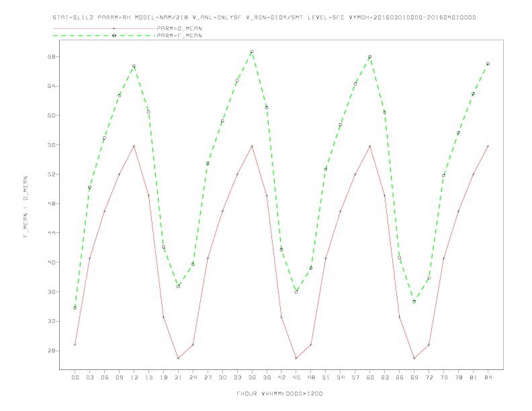Click the y-axis tick label 52
This screenshot has height=411, width=532.
coord(51,175)
